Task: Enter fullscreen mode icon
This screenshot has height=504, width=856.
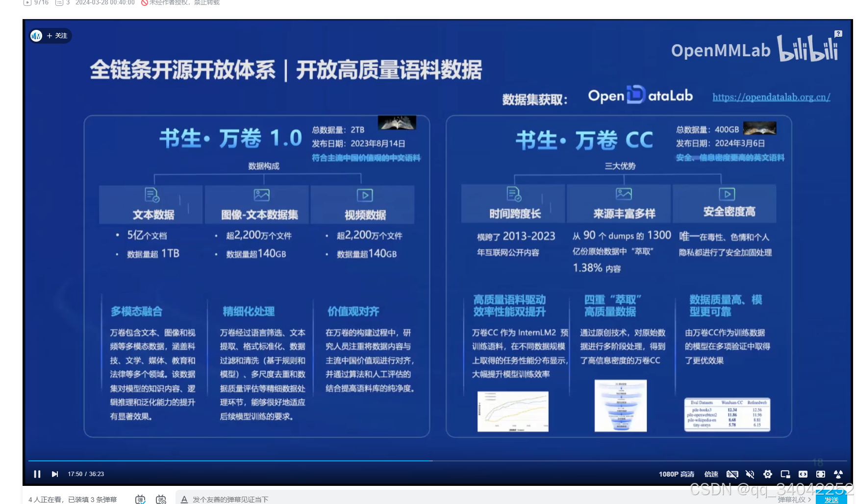Action: click(x=821, y=474)
